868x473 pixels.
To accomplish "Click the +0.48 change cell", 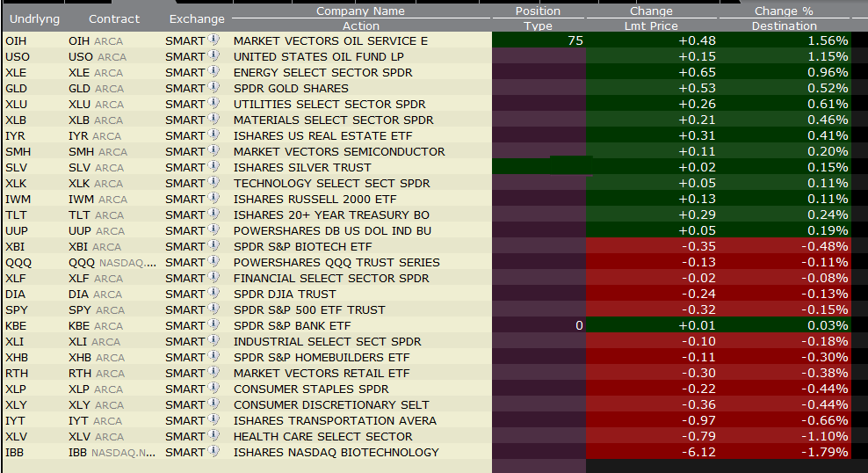I will (x=697, y=41).
